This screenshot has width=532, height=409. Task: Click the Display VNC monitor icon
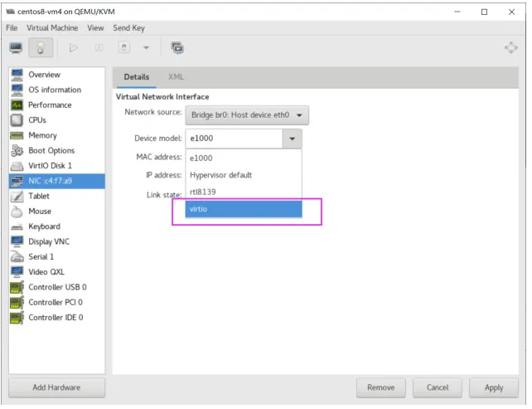[x=17, y=242]
